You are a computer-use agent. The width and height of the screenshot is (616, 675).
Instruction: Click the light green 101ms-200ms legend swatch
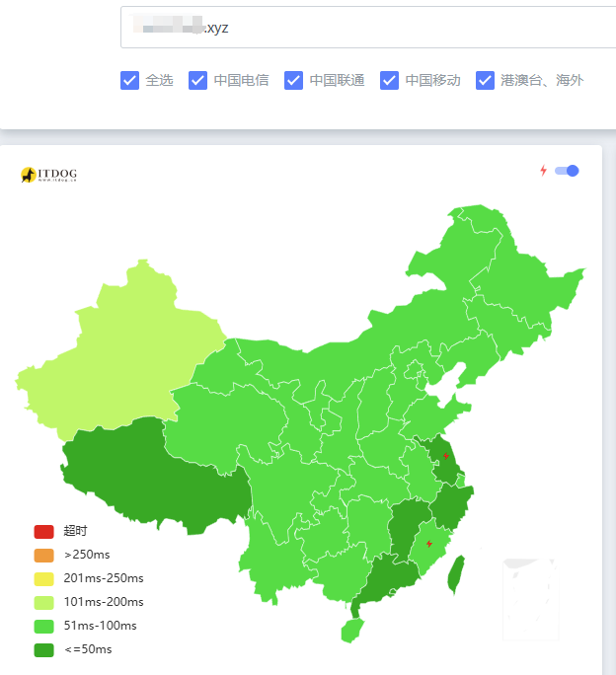[44, 603]
